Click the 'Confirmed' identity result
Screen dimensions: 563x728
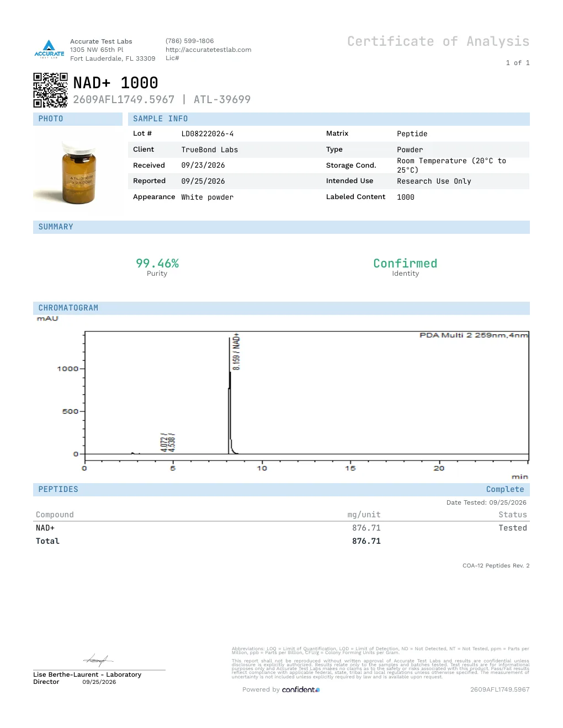(405, 264)
